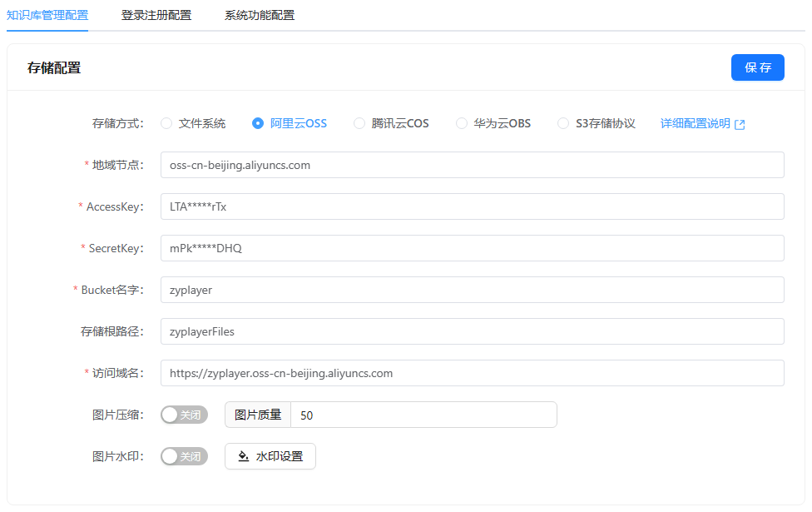Select the 文件系统 storage option
Viewport: 812px width, 512px height.
166,123
